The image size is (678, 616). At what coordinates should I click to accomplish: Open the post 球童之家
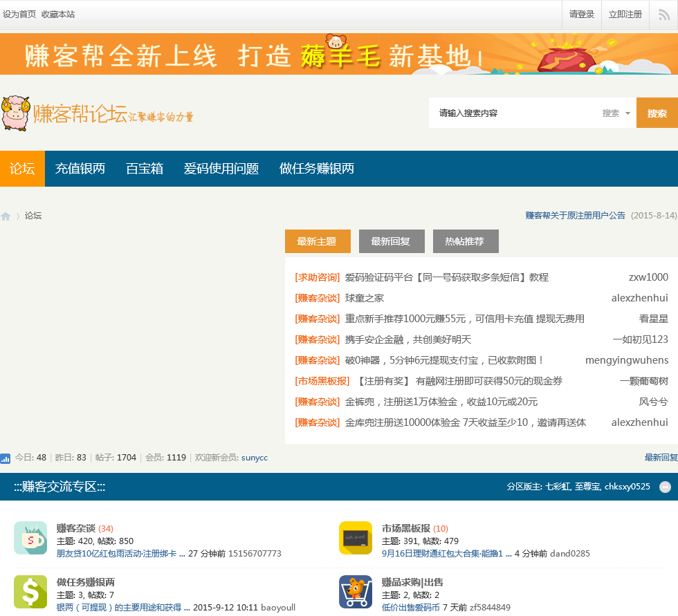point(364,298)
